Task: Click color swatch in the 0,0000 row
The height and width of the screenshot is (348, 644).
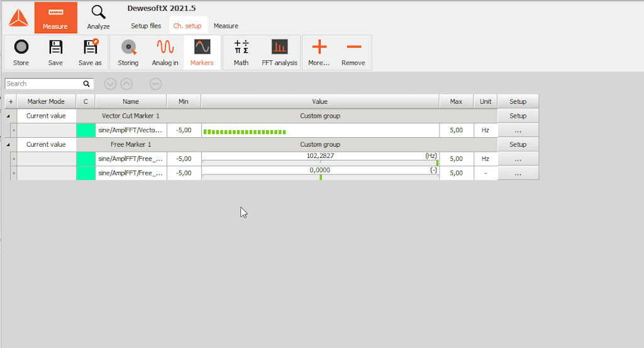Action: coord(86,173)
